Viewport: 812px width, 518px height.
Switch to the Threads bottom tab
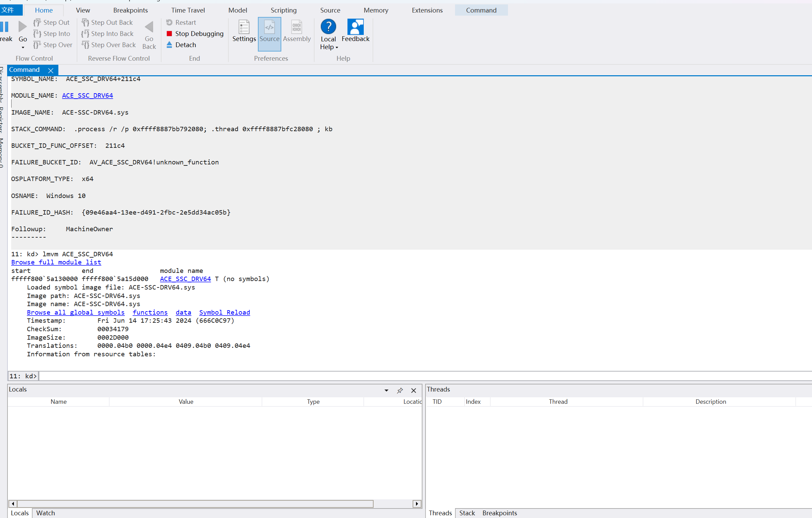440,513
